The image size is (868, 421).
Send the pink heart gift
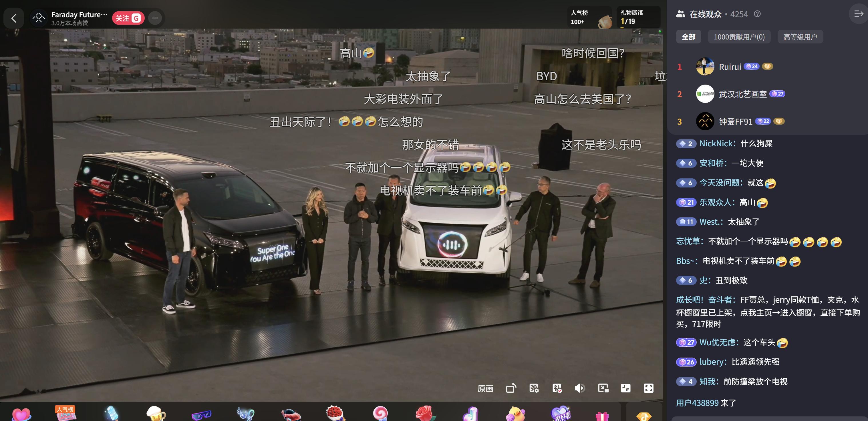(21, 414)
